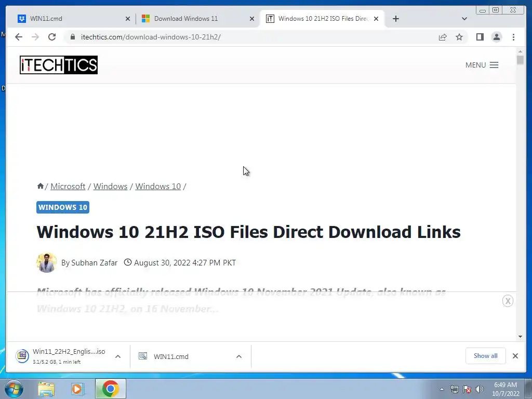Click the vertical scrollbar thumb
The width and height of the screenshot is (532, 399).
pos(520,60)
